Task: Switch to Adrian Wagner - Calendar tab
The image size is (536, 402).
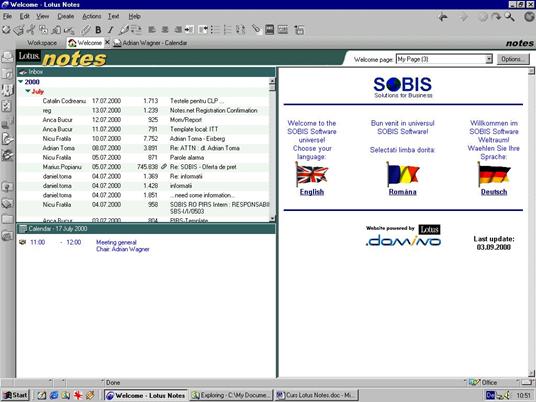Action: coord(150,43)
